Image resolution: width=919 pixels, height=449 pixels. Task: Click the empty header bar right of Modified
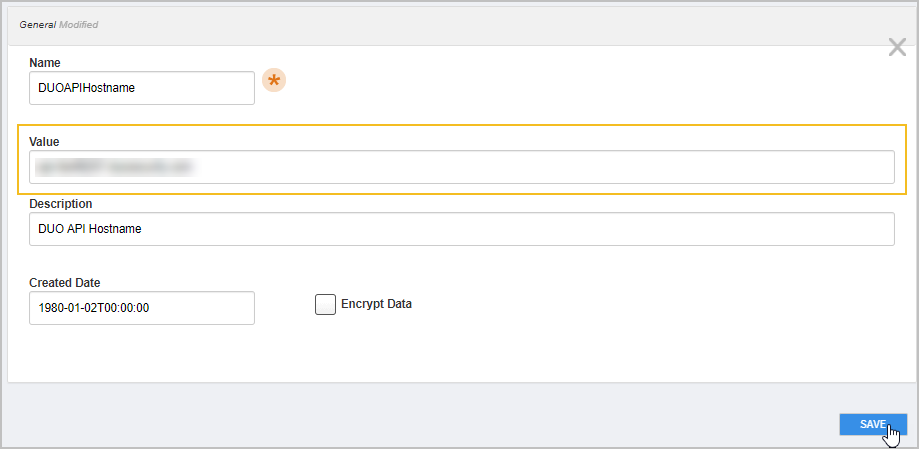[500, 23]
